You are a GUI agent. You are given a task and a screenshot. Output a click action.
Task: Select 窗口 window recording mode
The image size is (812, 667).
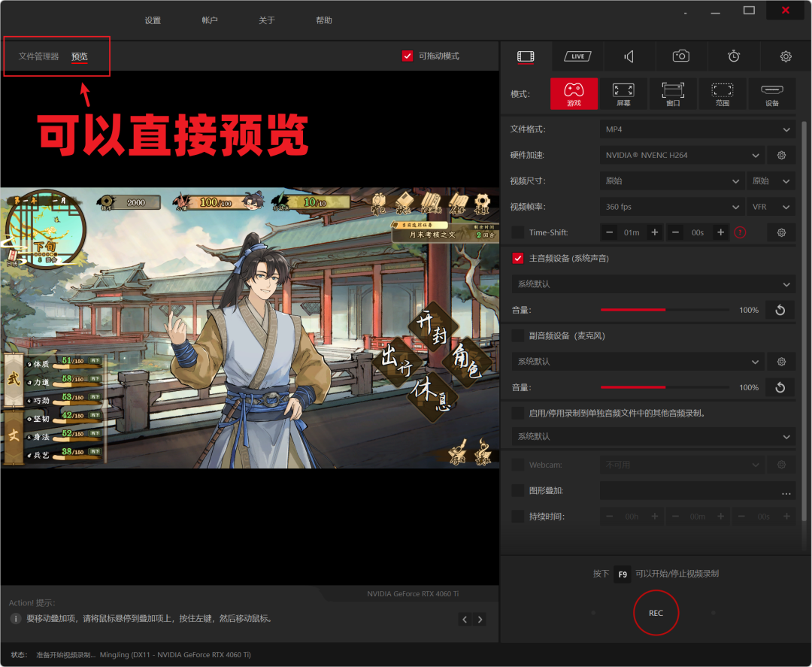(673, 94)
